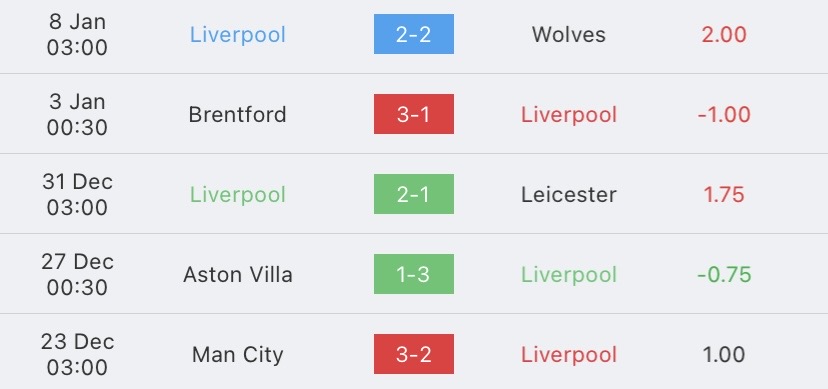
Task: Open Aston Villa team name
Action: tap(238, 274)
